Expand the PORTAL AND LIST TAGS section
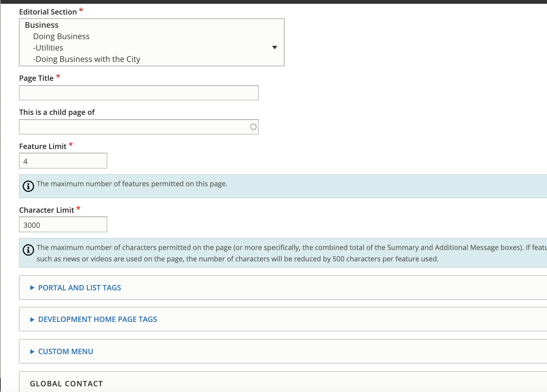Viewport: 547px width, 392px height. tap(79, 288)
